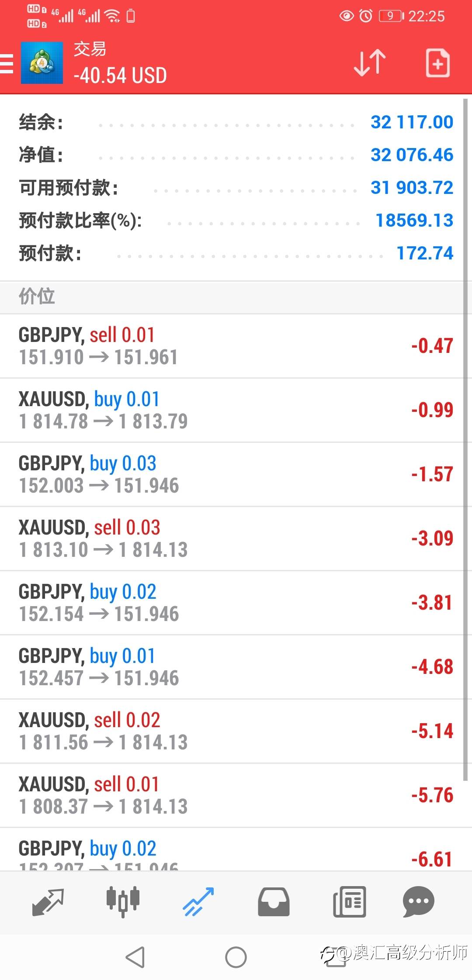Switch to the candlestick Chart tab

(x=123, y=902)
